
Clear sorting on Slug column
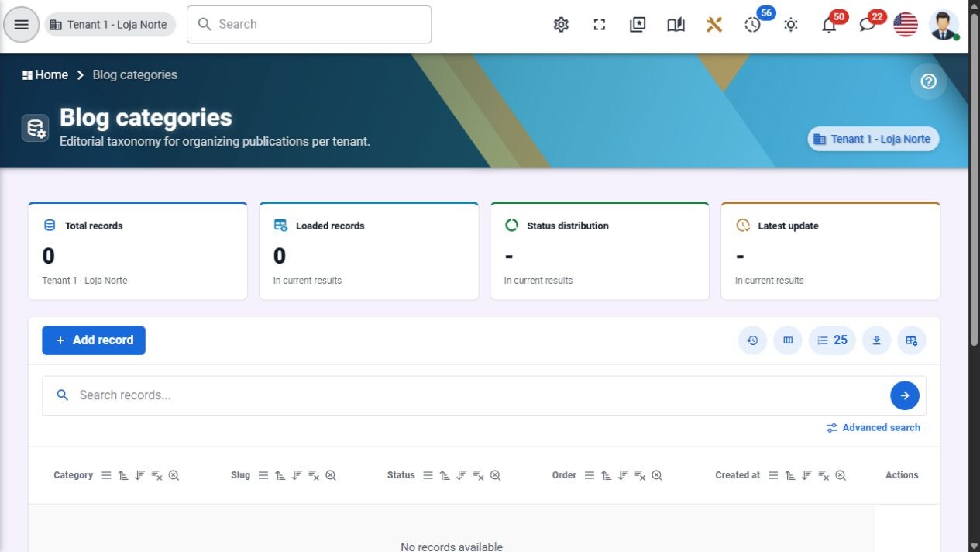(314, 475)
